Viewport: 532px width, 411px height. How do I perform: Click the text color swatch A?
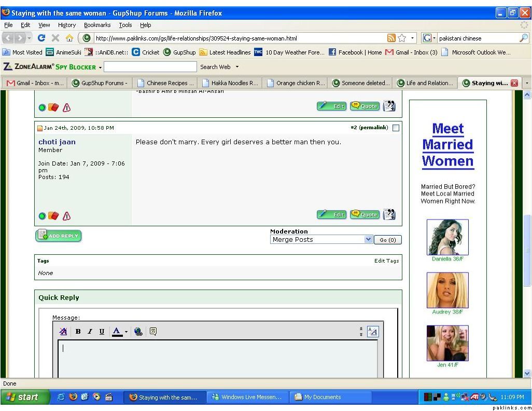(x=117, y=332)
